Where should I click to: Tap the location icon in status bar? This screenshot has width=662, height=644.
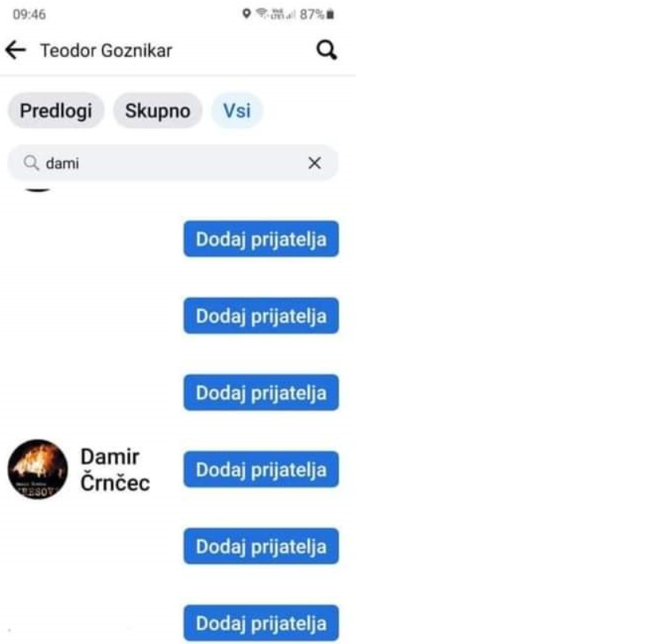247,14
